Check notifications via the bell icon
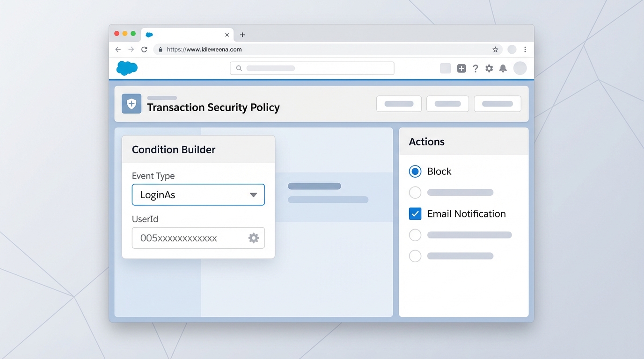644x359 pixels. coord(503,68)
